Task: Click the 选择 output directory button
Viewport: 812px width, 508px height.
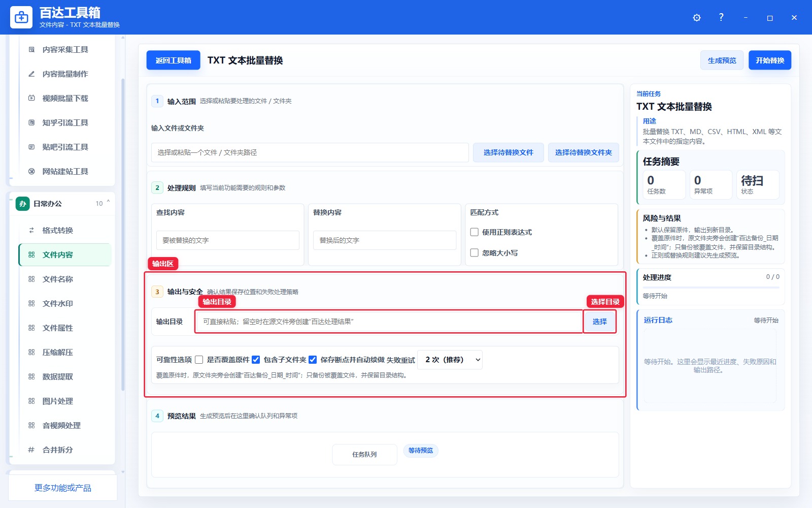Action: tap(600, 322)
